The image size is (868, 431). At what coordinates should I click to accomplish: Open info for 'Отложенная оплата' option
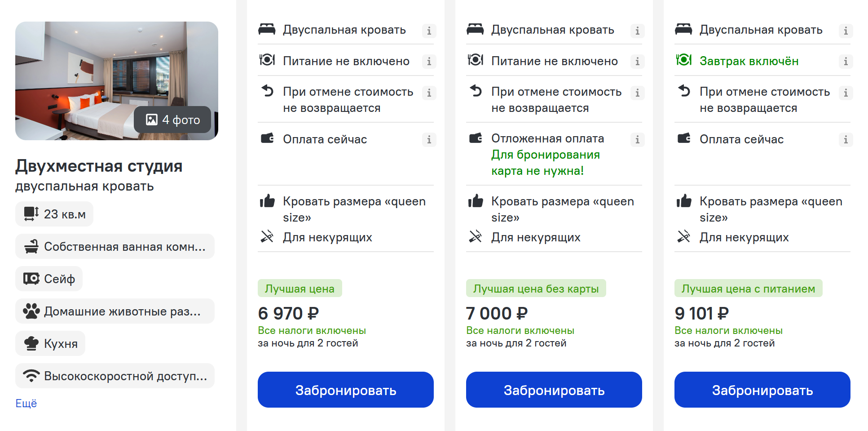coord(637,139)
